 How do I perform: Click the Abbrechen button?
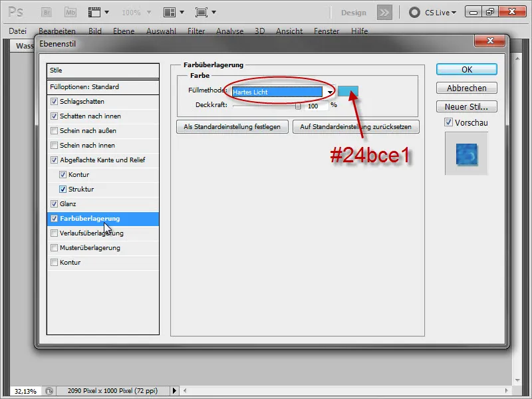467,88
